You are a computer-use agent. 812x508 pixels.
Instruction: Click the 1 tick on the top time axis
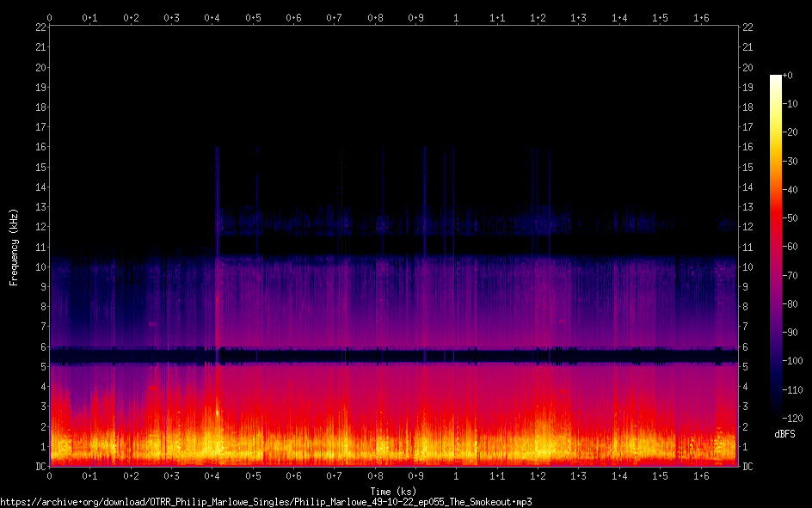(x=456, y=17)
